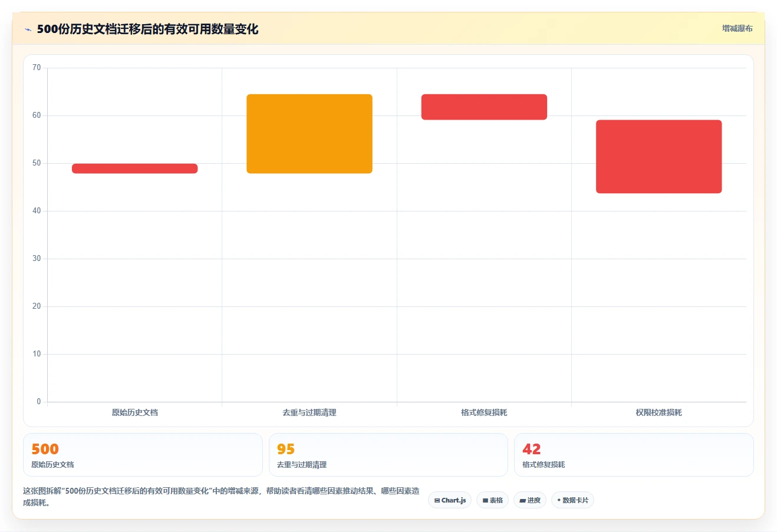This screenshot has height=532, width=777.
Task: Click y-axis tick value 50
Action: pos(37,163)
